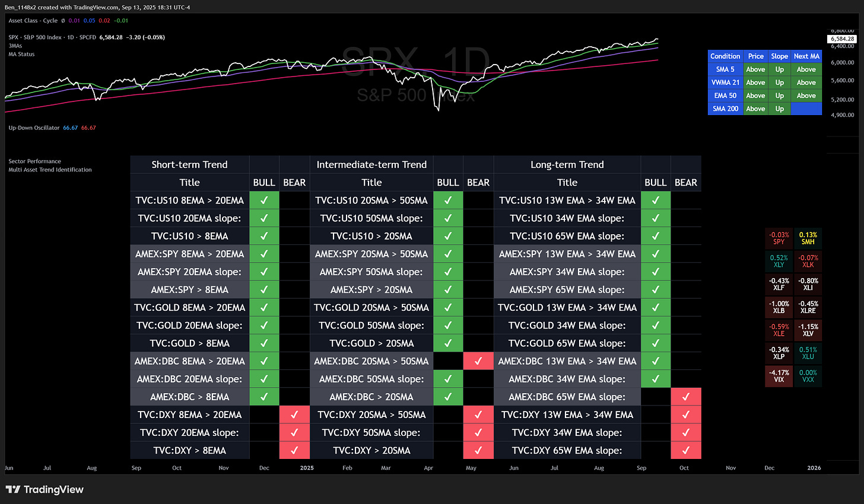Click the Long-term Trend header
Screen dimensions: 864x504
pyautogui.click(x=567, y=165)
